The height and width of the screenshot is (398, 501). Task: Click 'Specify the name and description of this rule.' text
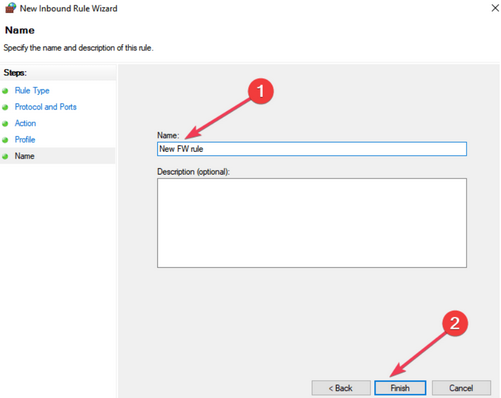(78, 48)
